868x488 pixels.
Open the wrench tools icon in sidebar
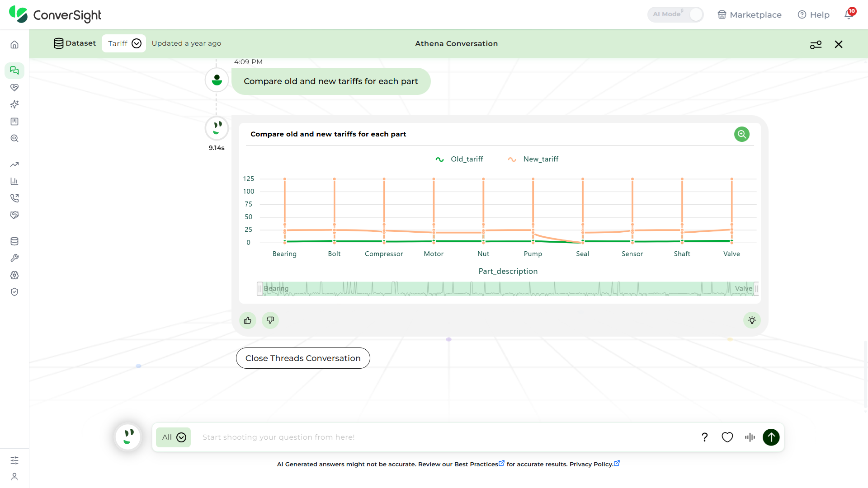14,258
